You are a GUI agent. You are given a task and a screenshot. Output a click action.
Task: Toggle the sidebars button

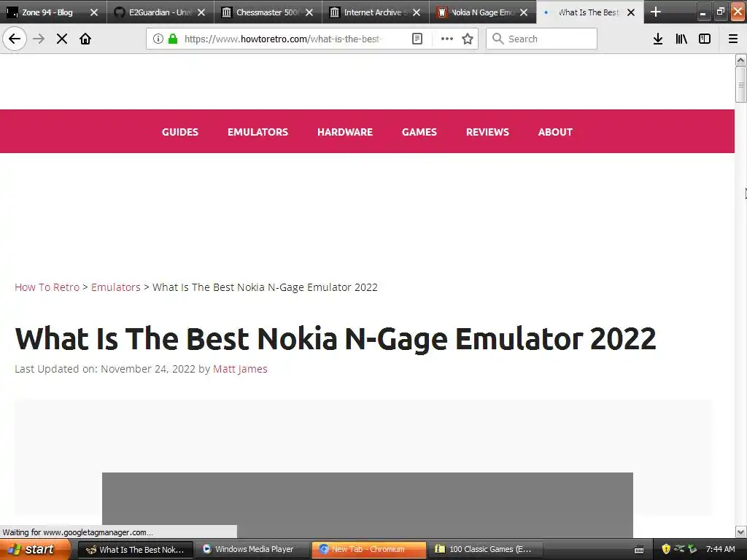(705, 39)
